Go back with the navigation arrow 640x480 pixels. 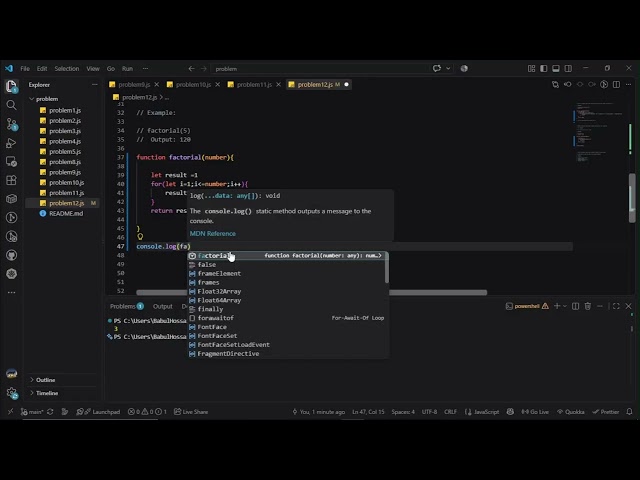[191, 69]
